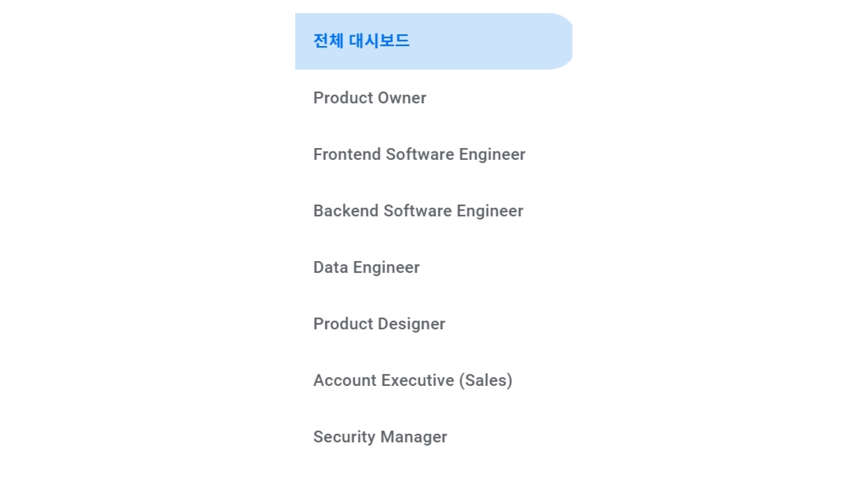Select the 전체 대시보드 menu item
This screenshot has height=488, width=868.
coord(362,41)
